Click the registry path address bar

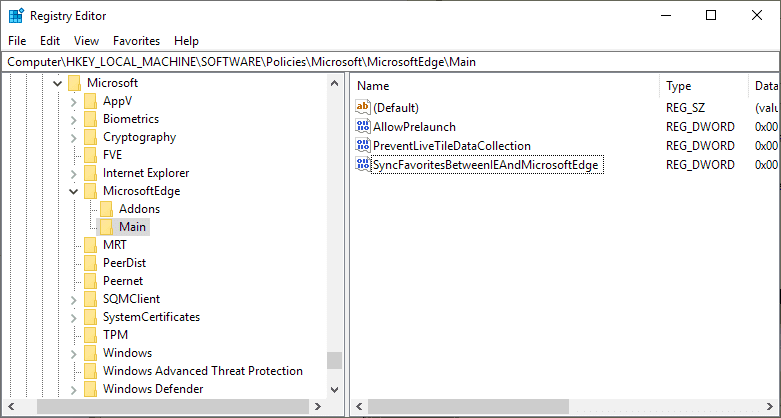[390, 61]
